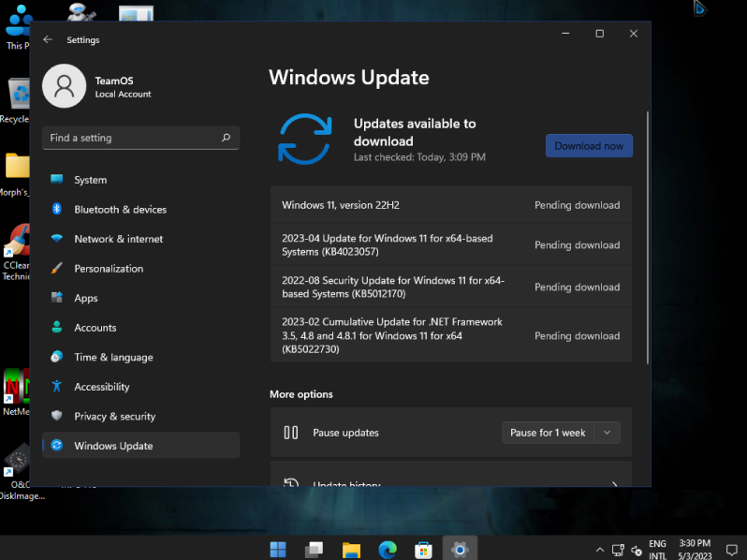The width and height of the screenshot is (747, 560).
Task: Click the Settings page scrollbar
Action: [648, 238]
